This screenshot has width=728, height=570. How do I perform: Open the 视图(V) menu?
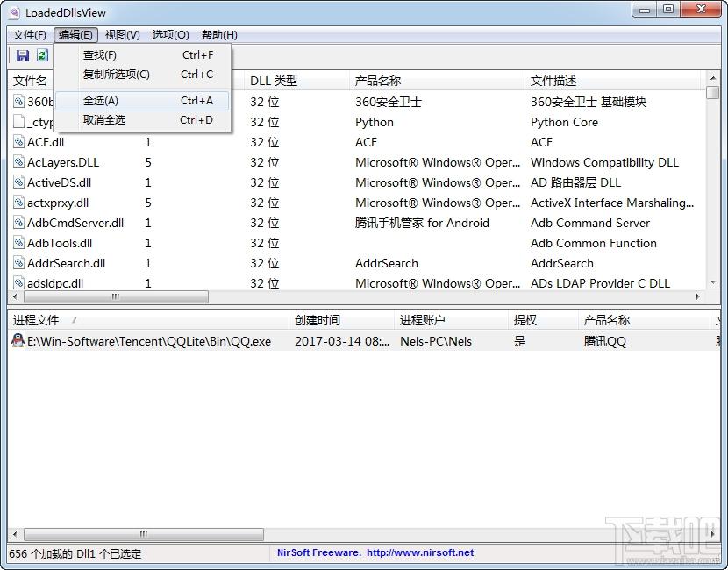tap(122, 35)
